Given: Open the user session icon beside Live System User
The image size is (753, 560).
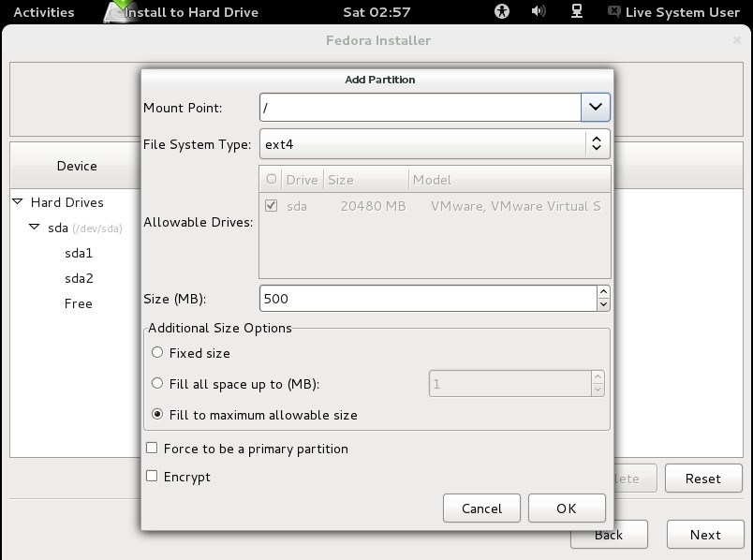Looking at the screenshot, I should 613,12.
